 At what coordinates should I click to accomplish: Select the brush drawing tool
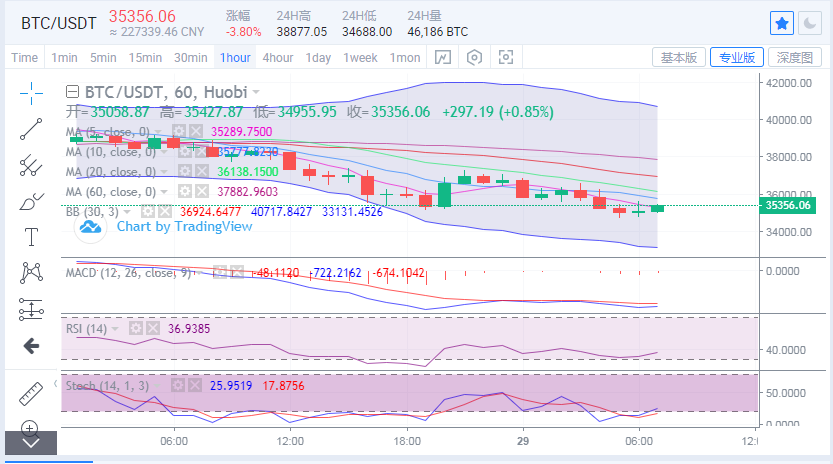coord(31,201)
